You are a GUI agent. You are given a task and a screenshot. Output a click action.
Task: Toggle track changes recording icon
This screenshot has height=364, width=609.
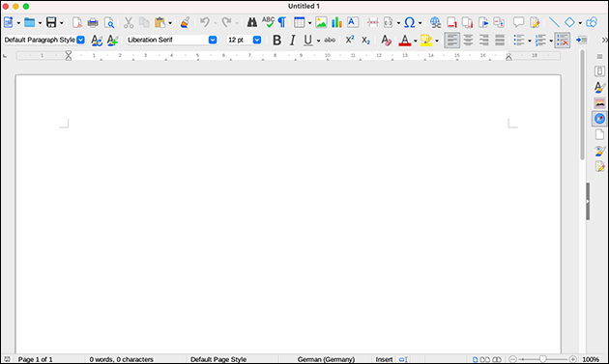(x=535, y=22)
